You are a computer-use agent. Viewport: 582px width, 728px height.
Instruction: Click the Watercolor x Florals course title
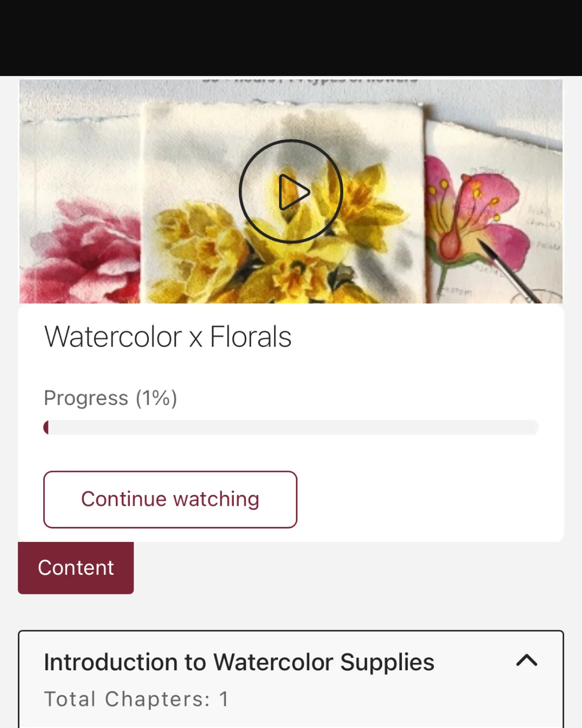pos(168,337)
